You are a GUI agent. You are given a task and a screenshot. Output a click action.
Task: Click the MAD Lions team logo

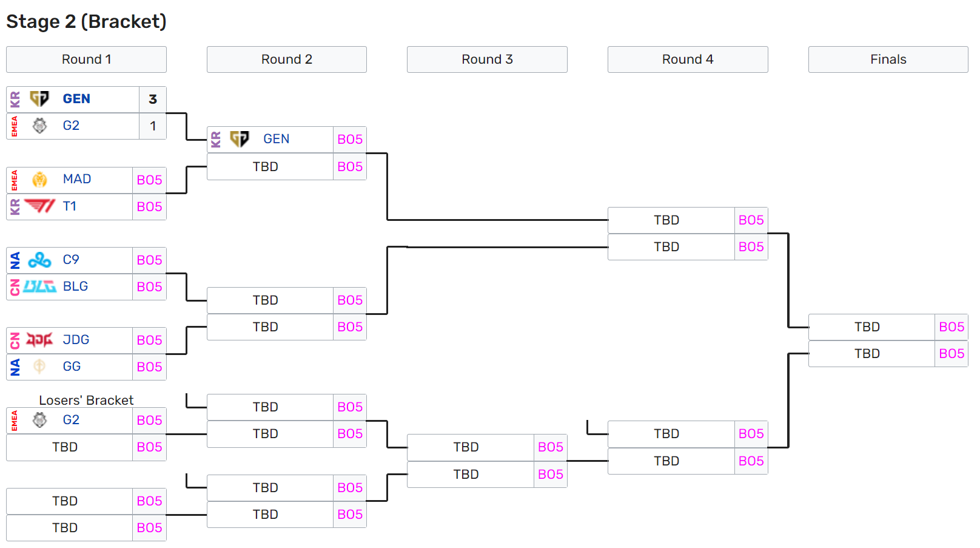(x=39, y=180)
